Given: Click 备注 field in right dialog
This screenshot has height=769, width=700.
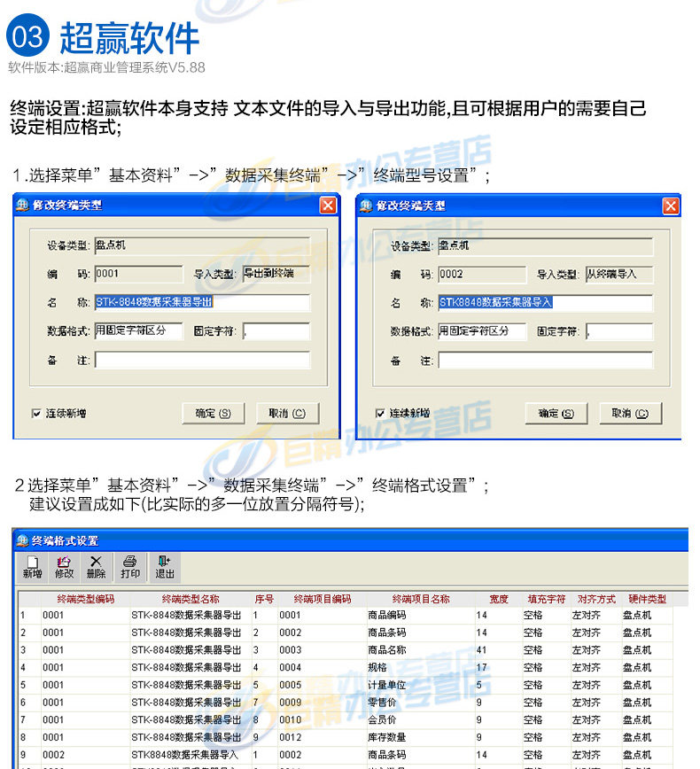Looking at the screenshot, I should point(546,361).
